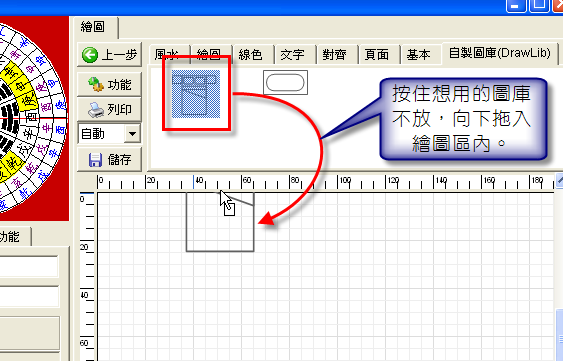Viewport: 563px width, 361px height.
Task: Select the 自製圖庫(DrawLib) tab
Action: pos(500,53)
